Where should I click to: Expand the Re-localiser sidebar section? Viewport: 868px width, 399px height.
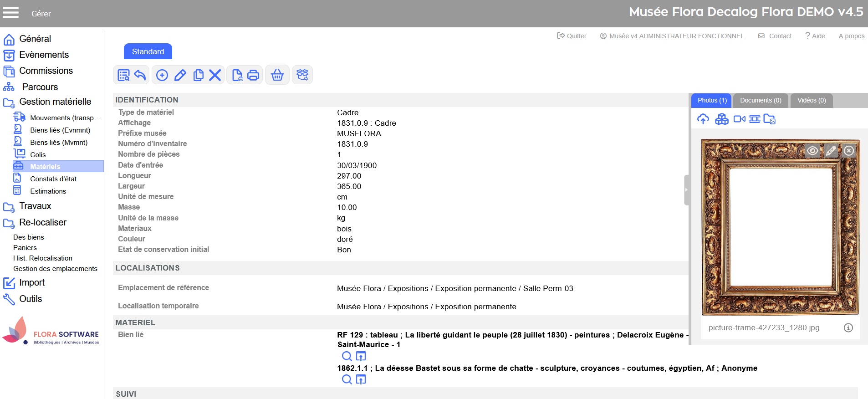click(x=42, y=223)
